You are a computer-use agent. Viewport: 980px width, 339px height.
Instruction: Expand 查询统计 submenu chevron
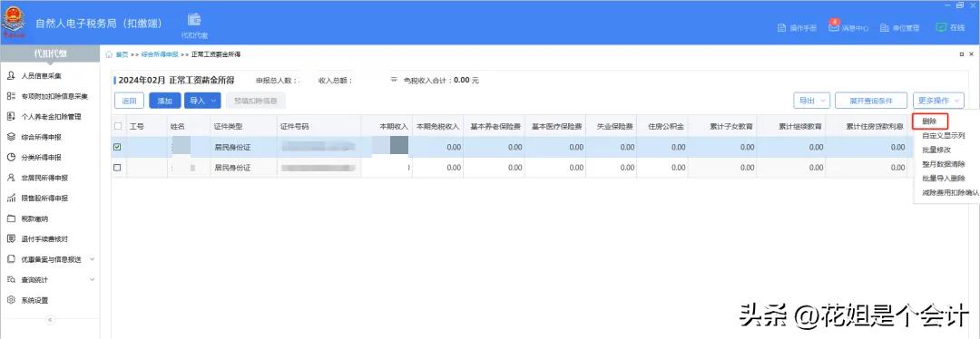click(x=93, y=280)
